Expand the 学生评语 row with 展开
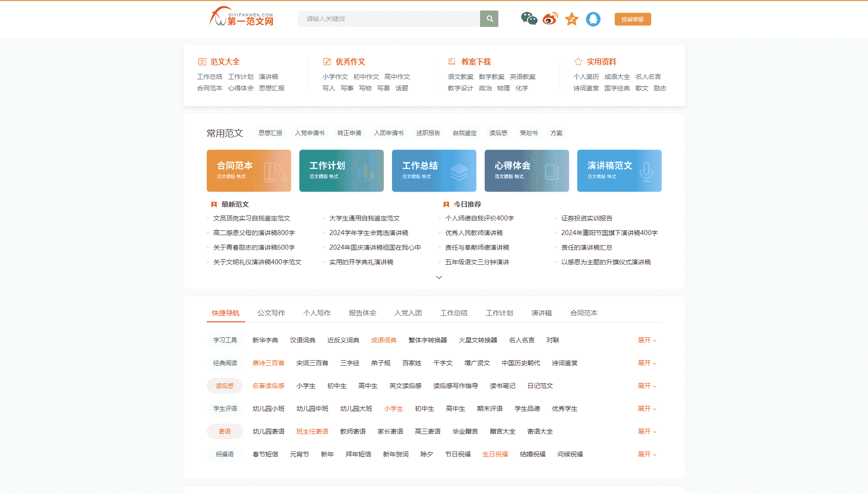This screenshot has height=493, width=868. [x=647, y=409]
